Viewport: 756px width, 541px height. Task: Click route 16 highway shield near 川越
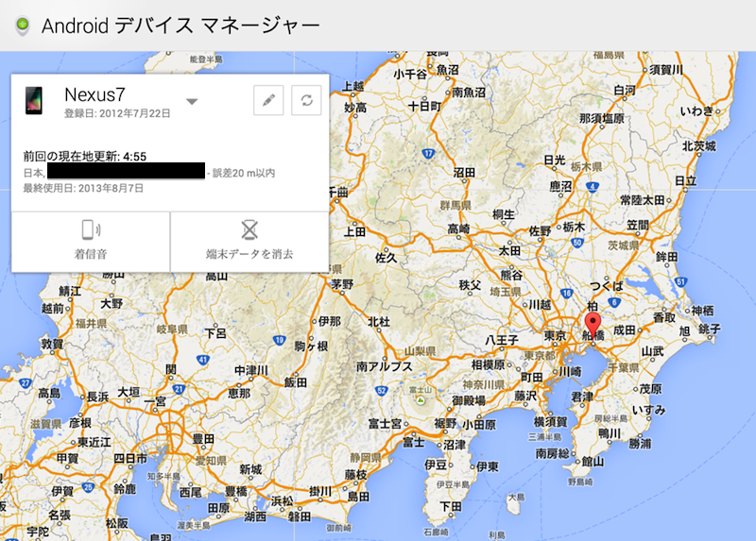pos(567,293)
